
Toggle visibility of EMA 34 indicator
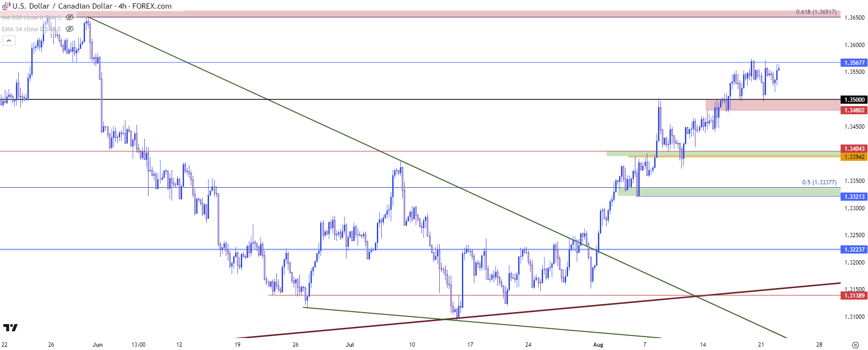pos(70,29)
